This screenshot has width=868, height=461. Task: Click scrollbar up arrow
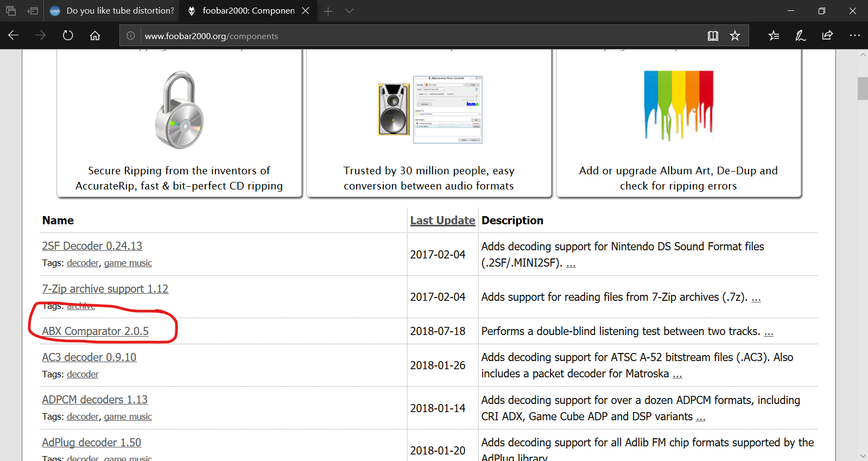[x=863, y=55]
